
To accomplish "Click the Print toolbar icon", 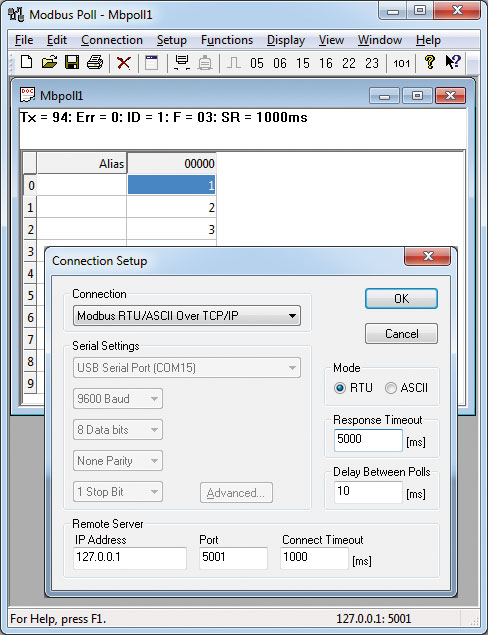I will pyautogui.click(x=95, y=63).
